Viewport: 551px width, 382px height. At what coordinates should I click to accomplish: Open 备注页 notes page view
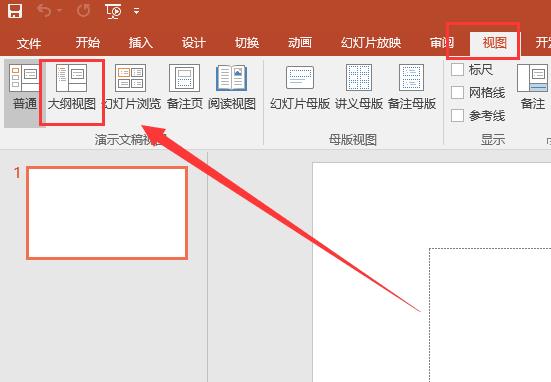tap(185, 88)
